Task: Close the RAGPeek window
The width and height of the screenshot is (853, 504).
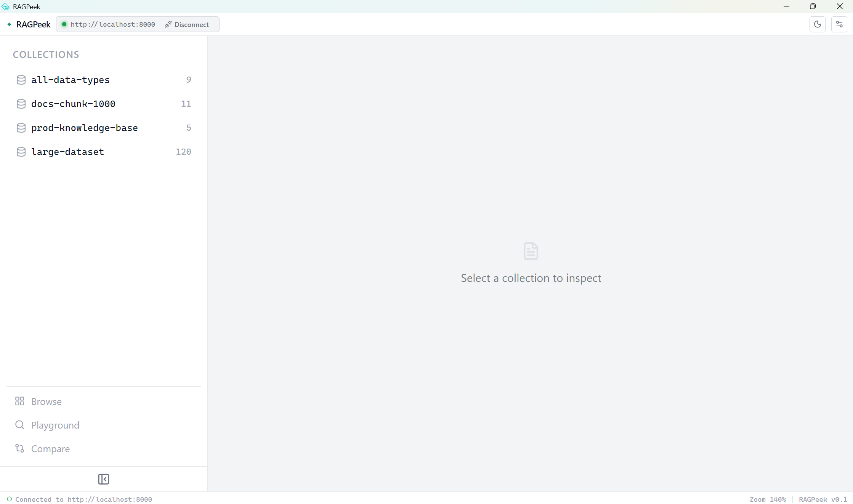Action: point(840,6)
